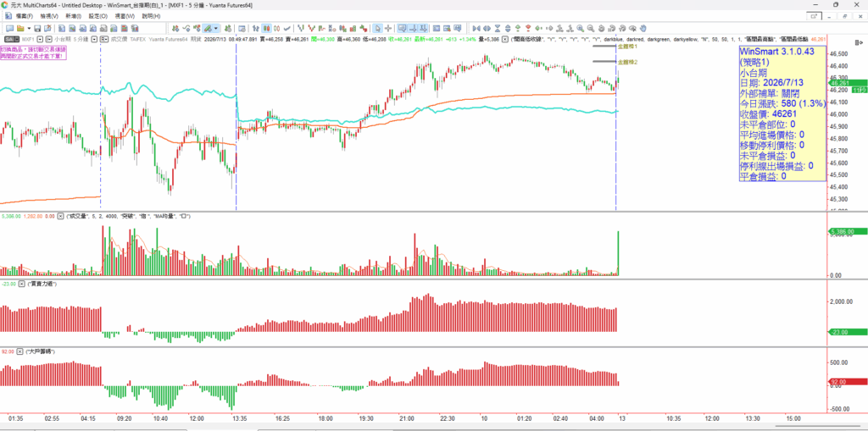Toggle the 買賣力道 indicator status box
868x431 pixels.
21,284
